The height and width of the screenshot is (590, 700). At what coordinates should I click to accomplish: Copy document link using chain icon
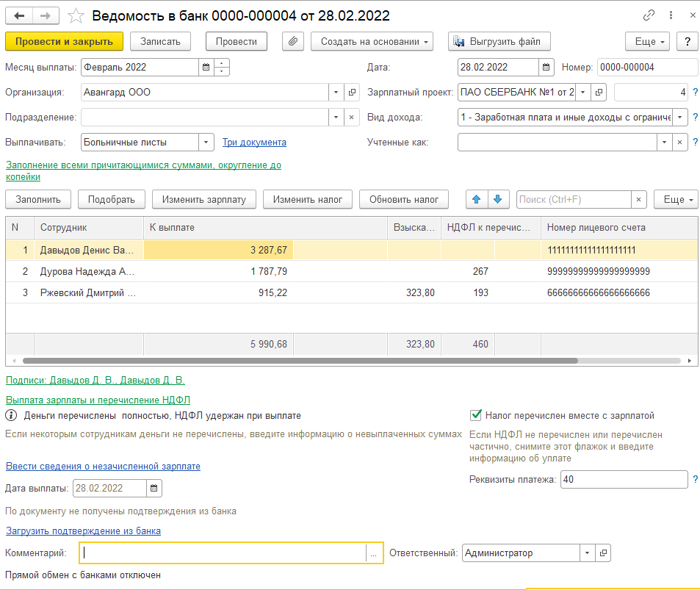pyautogui.click(x=649, y=15)
